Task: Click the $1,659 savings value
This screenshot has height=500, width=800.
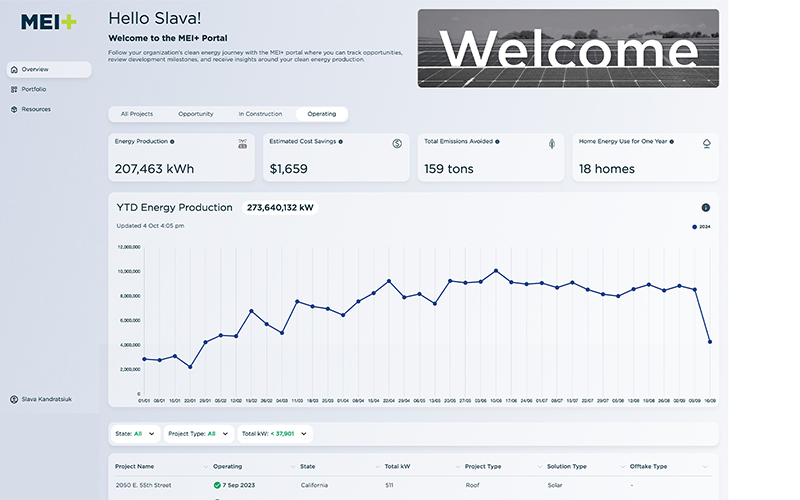Action: [x=288, y=169]
